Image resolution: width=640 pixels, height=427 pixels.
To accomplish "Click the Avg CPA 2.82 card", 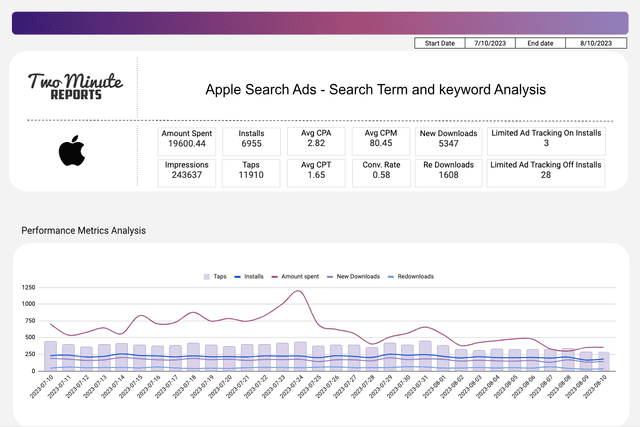I will [316, 141].
